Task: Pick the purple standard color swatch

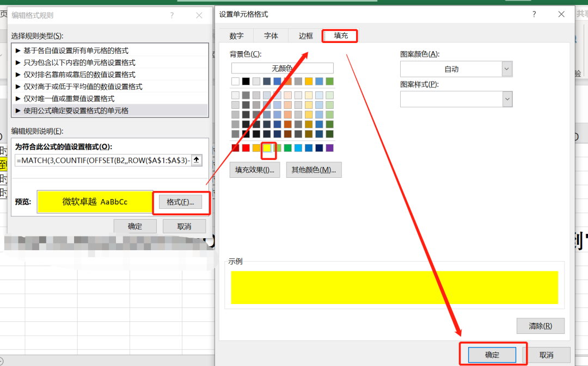Action: (x=329, y=148)
